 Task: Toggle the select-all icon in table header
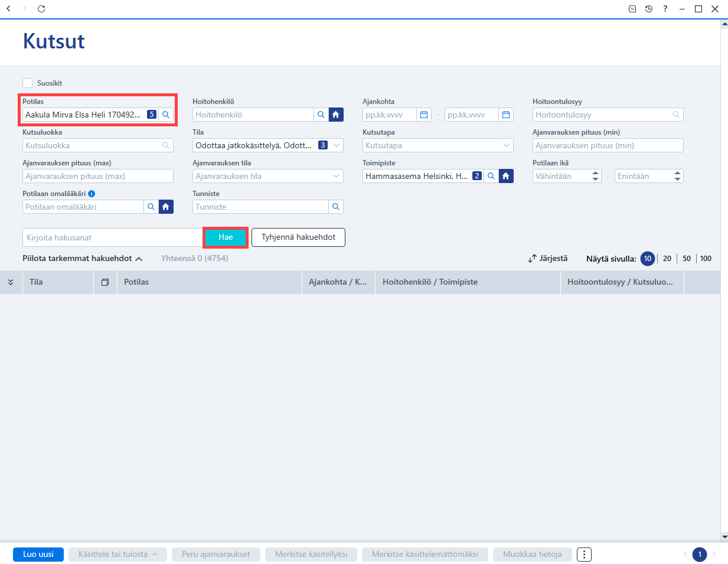click(105, 282)
